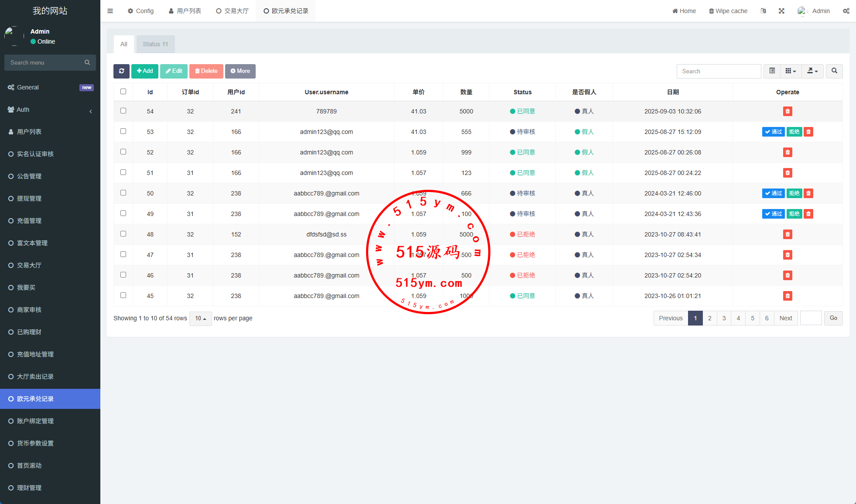Expand the columns visibility dropdown
The image size is (856, 504).
coord(791,71)
